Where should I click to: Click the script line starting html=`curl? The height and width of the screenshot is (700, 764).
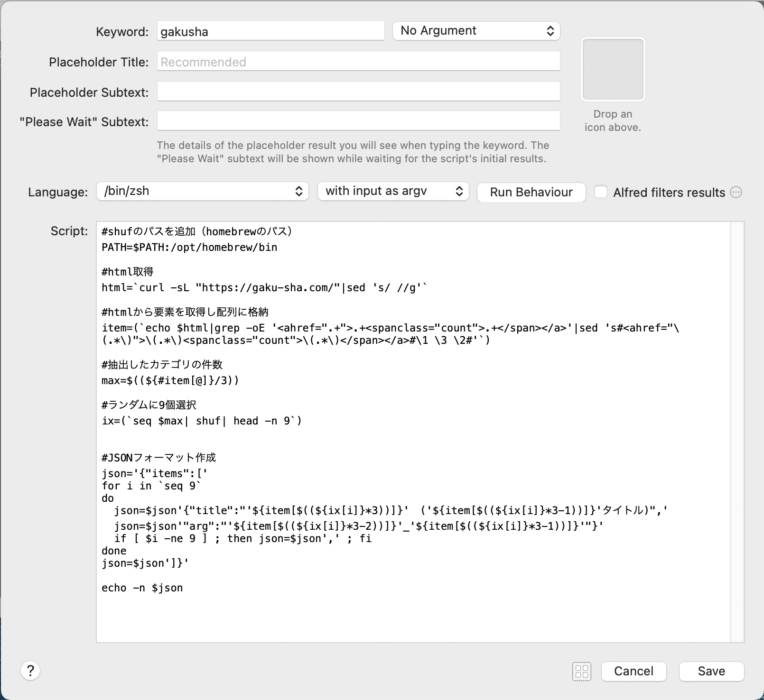click(x=264, y=287)
